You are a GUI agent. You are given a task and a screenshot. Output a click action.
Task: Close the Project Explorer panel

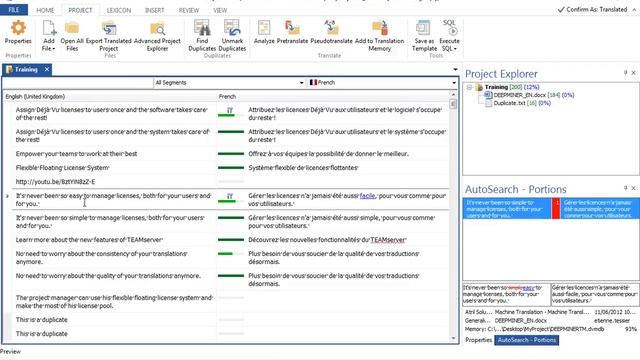tap(633, 73)
